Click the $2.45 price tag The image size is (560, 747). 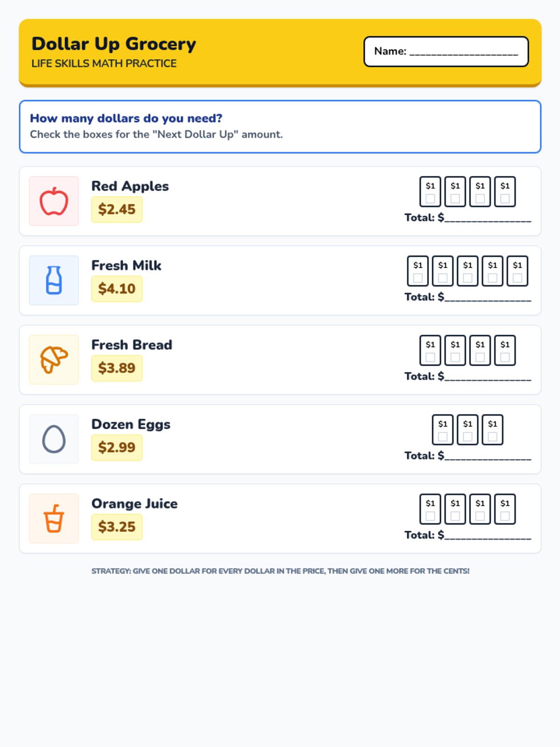pyautogui.click(x=117, y=209)
